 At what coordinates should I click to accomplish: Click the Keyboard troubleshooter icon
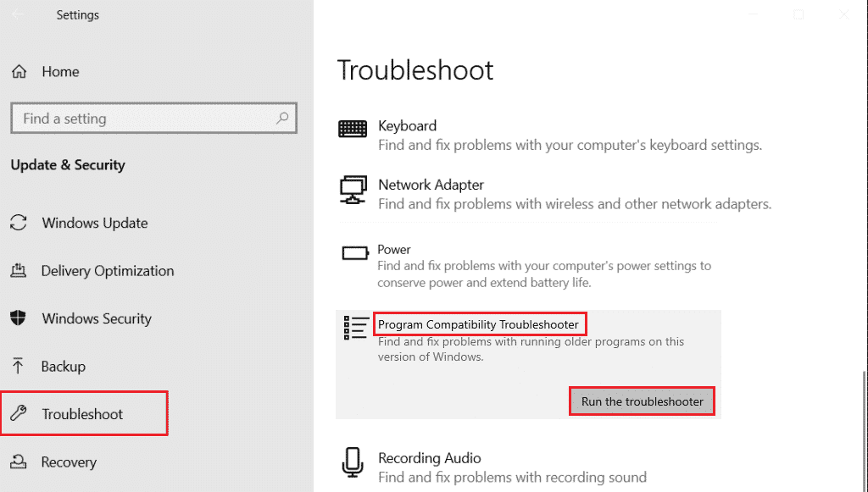[x=353, y=129]
